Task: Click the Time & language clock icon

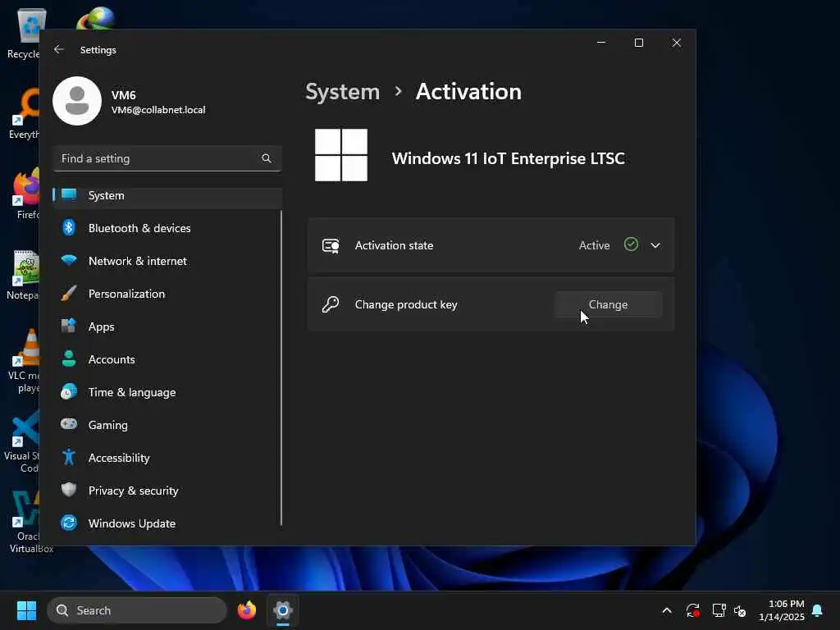Action: (x=69, y=391)
